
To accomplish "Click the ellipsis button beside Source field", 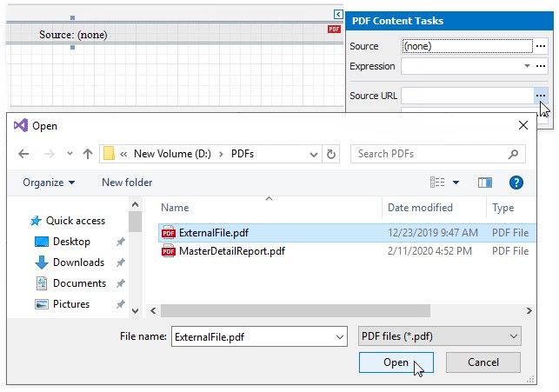I will pyautogui.click(x=541, y=46).
